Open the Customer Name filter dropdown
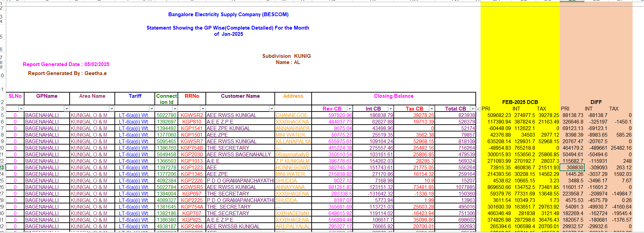Image resolution: width=644 pixels, height=233 pixels. pos(272,109)
